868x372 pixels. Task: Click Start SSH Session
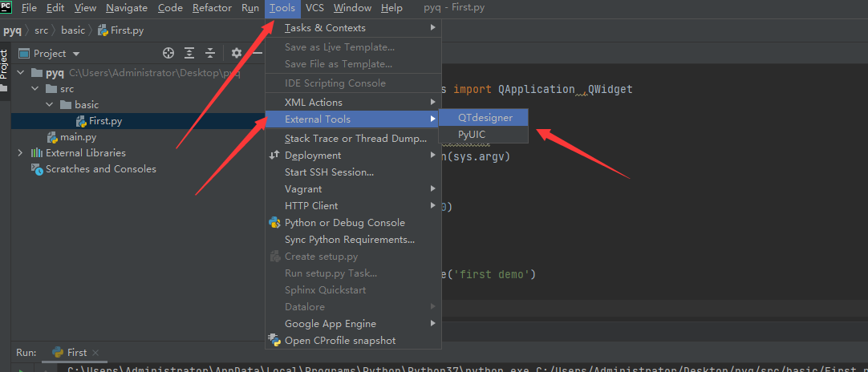point(353,172)
